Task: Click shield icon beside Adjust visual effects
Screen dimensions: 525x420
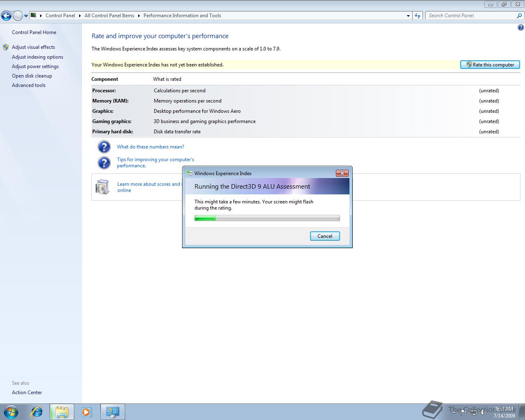Action: (6, 47)
